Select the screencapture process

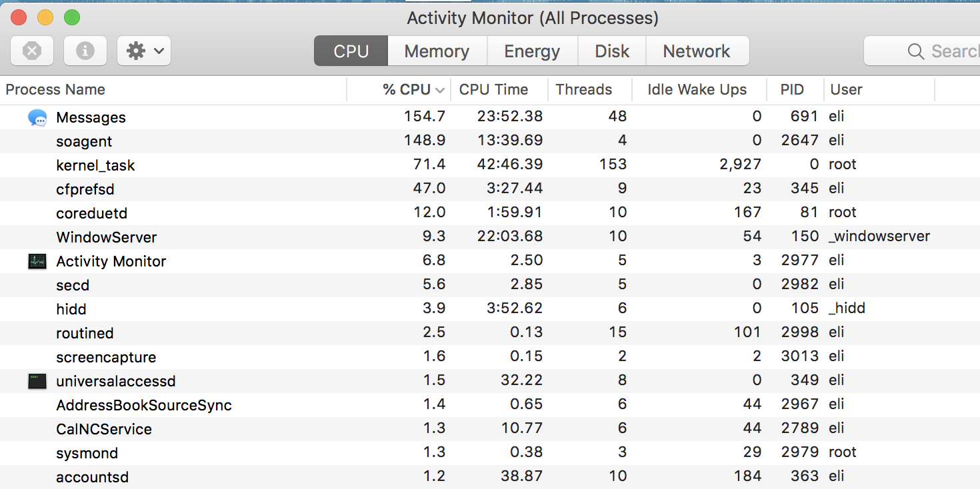(x=106, y=357)
